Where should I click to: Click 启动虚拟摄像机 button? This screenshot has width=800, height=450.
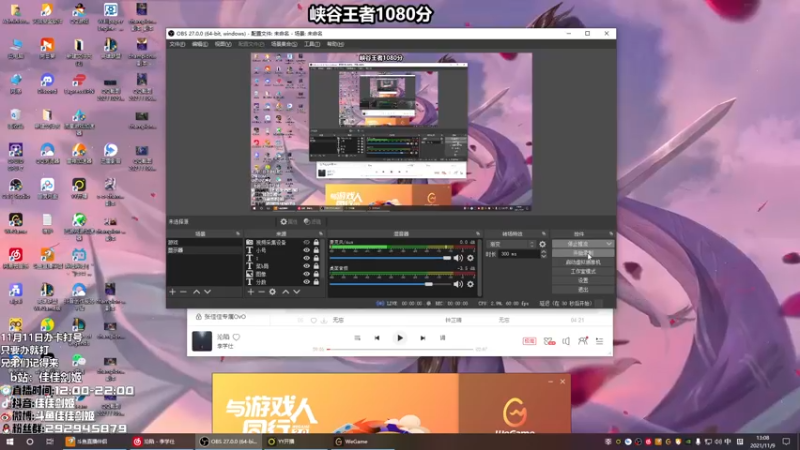(583, 262)
